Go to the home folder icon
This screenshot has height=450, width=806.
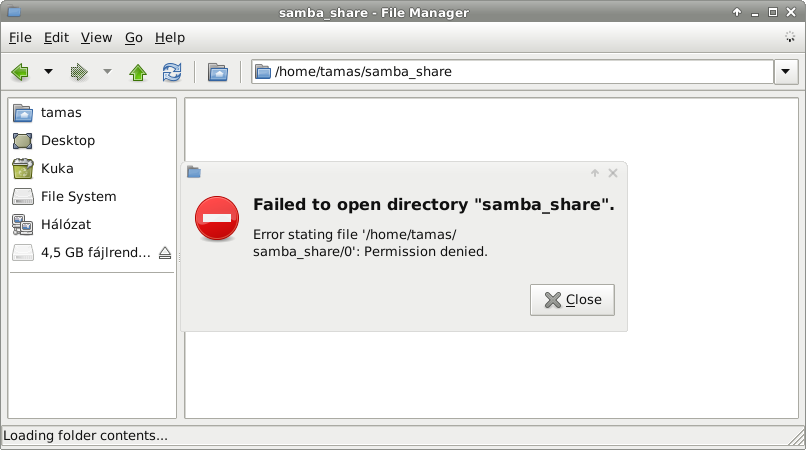(x=217, y=72)
